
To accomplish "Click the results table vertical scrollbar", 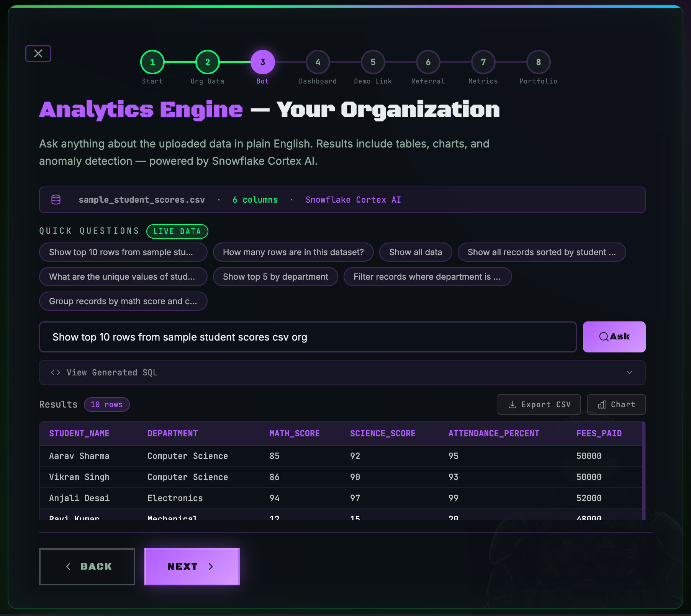I will [644, 470].
